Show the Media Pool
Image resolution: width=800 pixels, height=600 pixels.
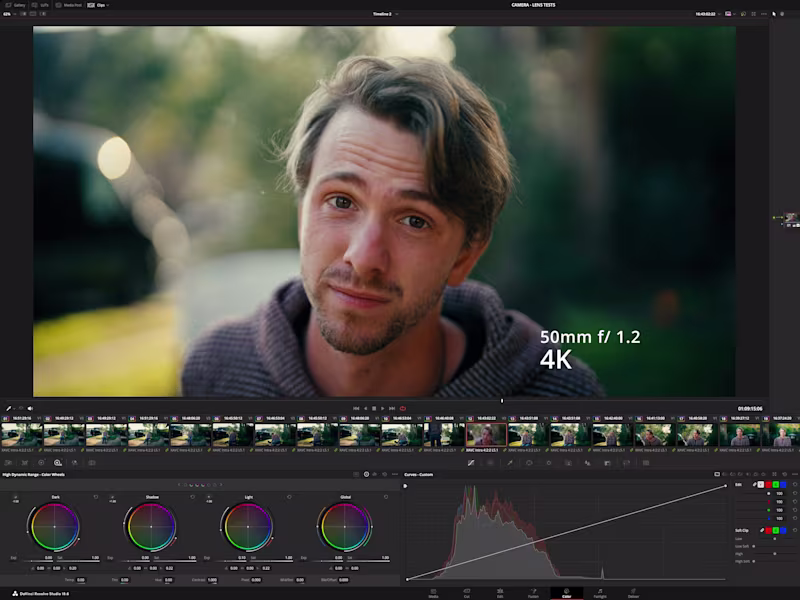click(70, 5)
